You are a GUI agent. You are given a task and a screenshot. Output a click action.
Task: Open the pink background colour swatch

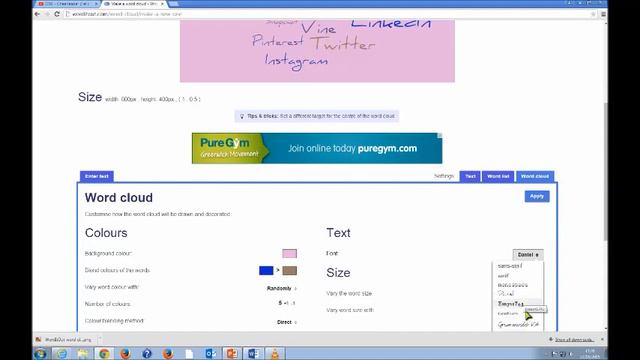tap(289, 253)
